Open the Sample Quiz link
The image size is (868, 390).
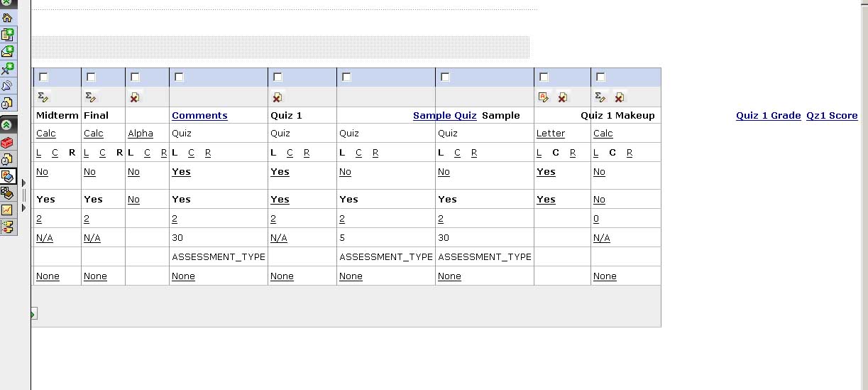(x=444, y=115)
